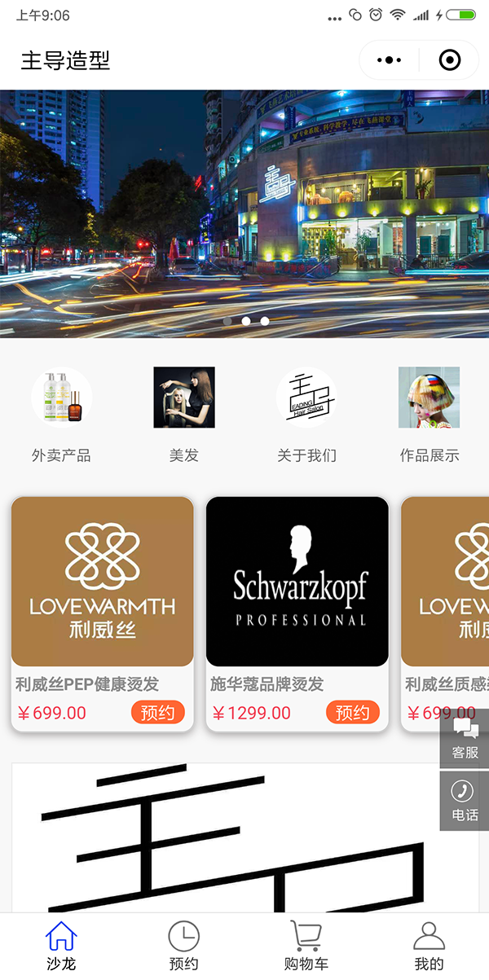Open the 购物车 shopping cart tab
The width and height of the screenshot is (489, 980).
click(x=306, y=946)
